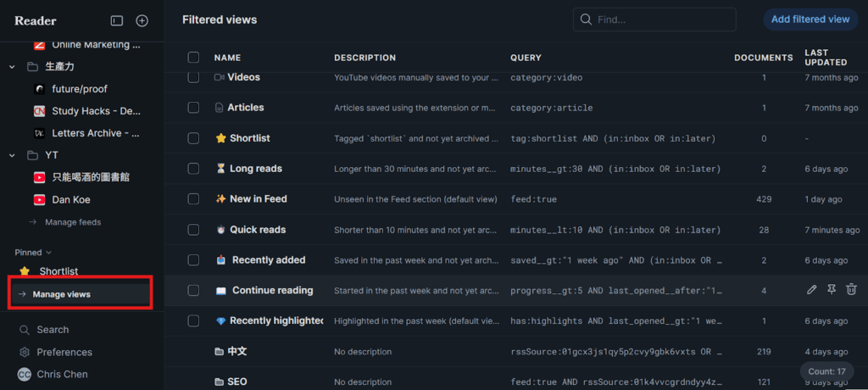This screenshot has width=868, height=390.
Task: Delete the Continue reading view
Action: pos(851,290)
